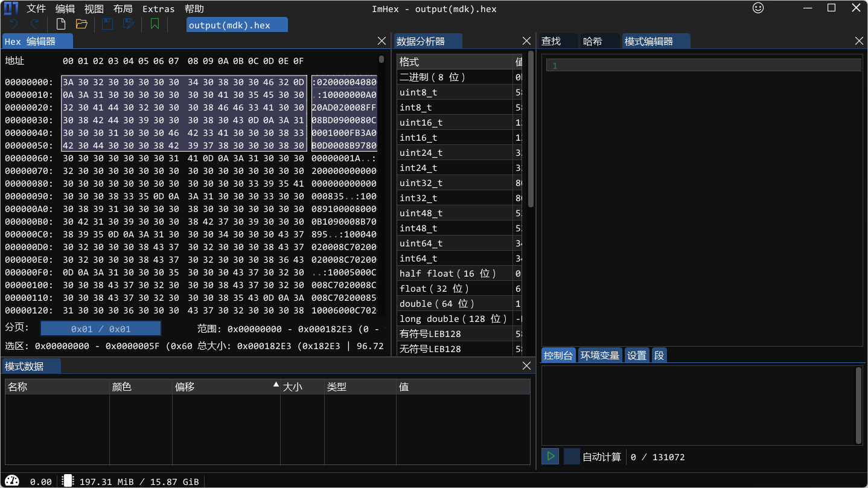Close the Hex 编辑器 panel
Screen dimensions: 868x488
pyautogui.click(x=381, y=41)
